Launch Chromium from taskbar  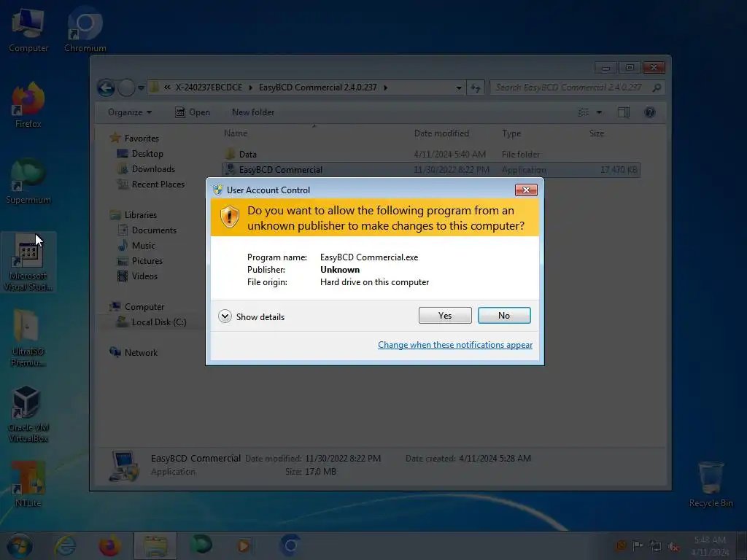(x=290, y=545)
